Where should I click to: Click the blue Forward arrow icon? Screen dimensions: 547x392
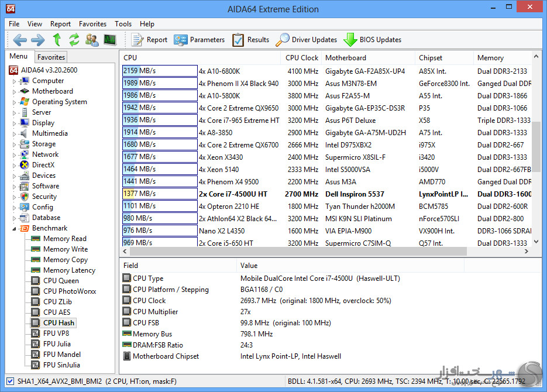coord(37,40)
